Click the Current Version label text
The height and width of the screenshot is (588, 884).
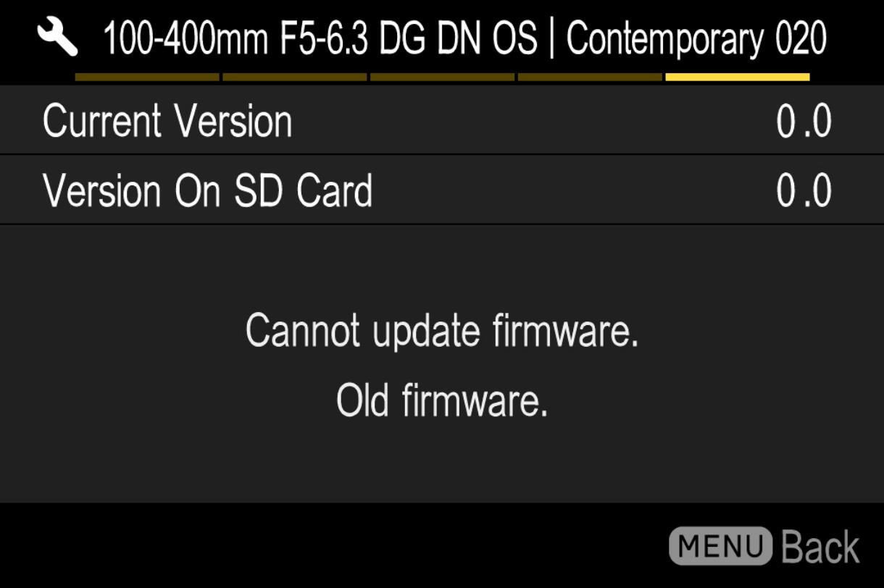[167, 121]
